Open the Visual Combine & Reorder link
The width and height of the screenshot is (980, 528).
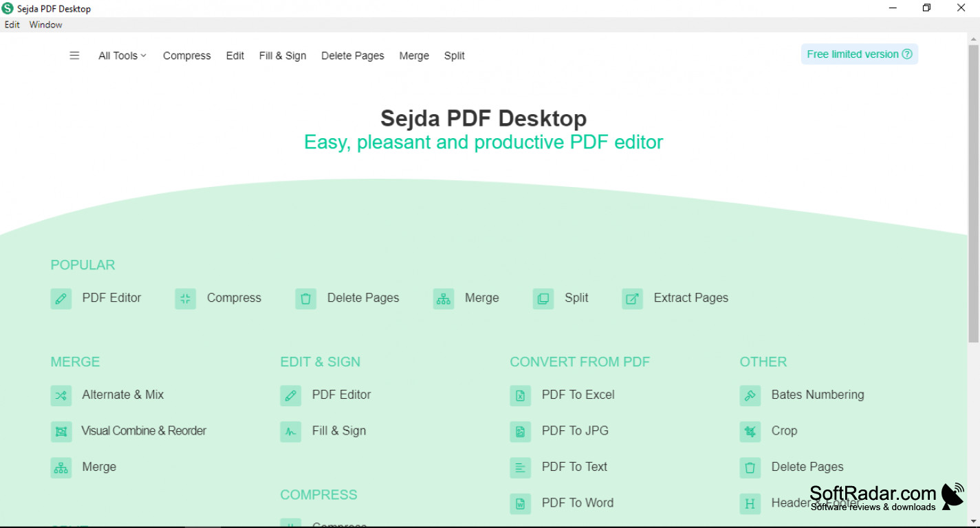tap(144, 431)
